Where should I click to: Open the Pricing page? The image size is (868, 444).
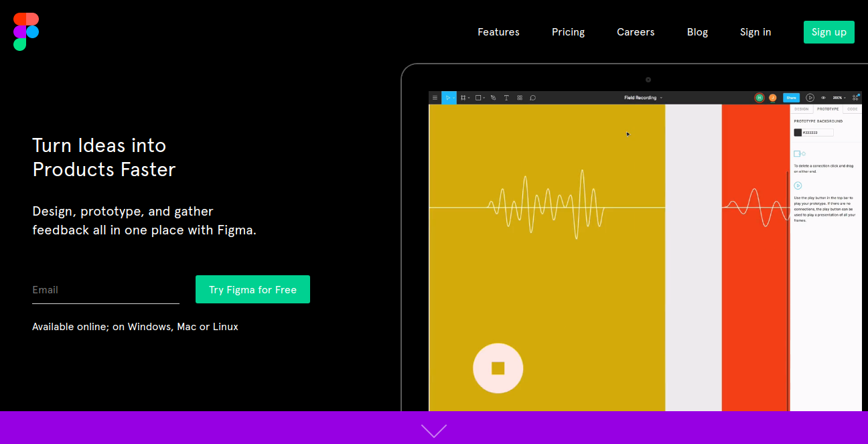click(x=568, y=32)
